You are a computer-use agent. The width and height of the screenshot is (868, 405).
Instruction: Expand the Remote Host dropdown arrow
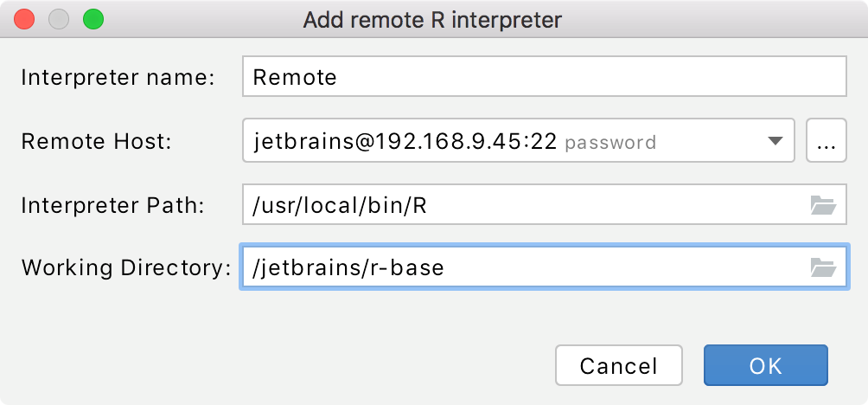coord(775,142)
